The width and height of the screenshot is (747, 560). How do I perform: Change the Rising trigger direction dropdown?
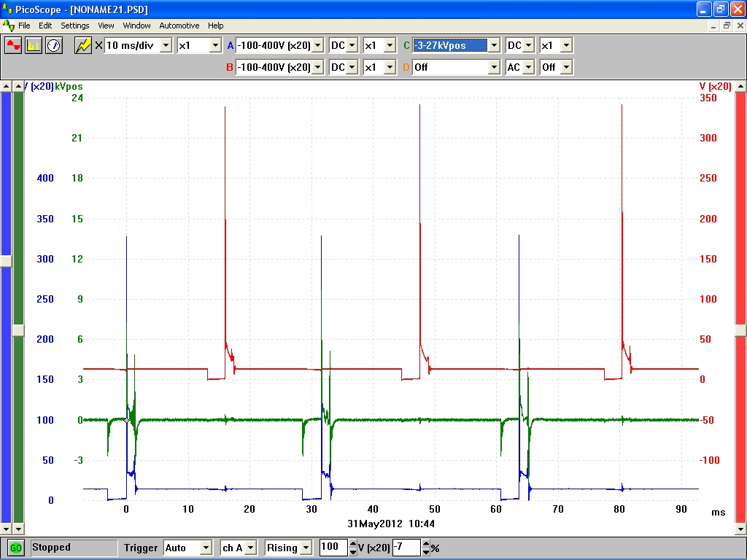click(305, 548)
